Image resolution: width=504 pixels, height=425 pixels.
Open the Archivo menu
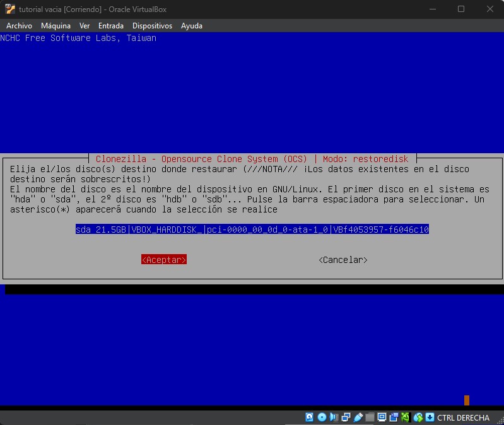coord(20,26)
